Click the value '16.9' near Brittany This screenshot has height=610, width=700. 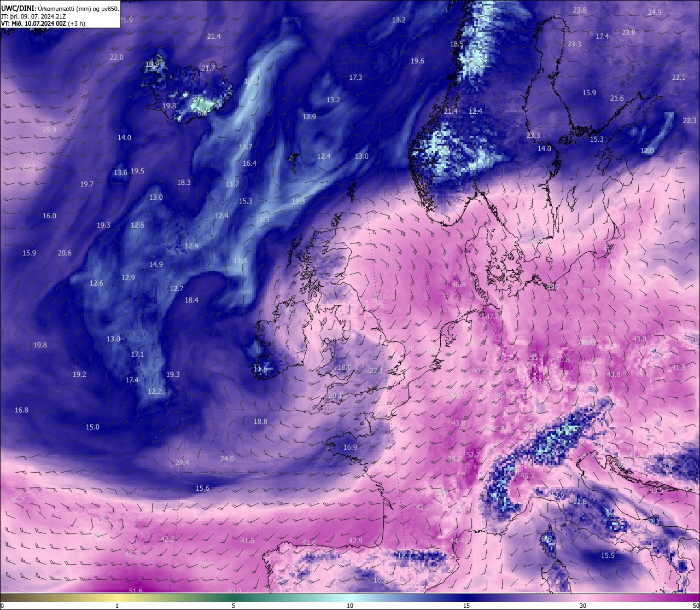point(350,448)
